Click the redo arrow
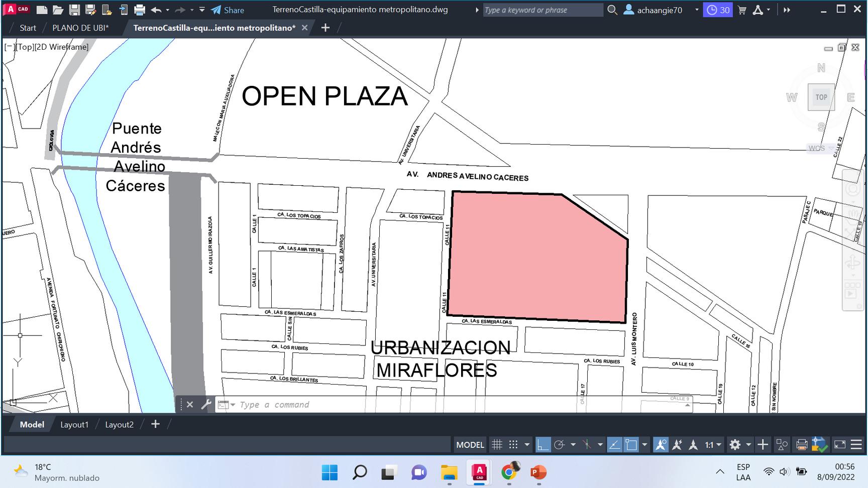 click(x=180, y=10)
